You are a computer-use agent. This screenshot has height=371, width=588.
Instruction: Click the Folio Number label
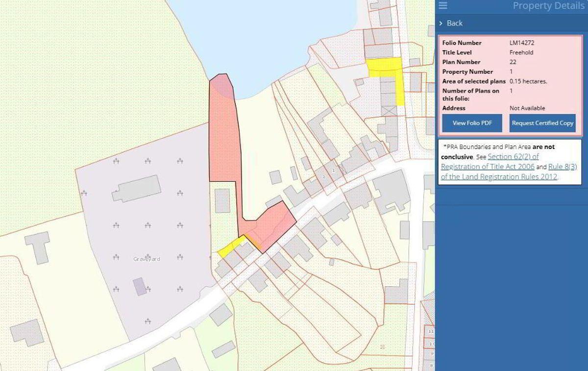(x=462, y=43)
